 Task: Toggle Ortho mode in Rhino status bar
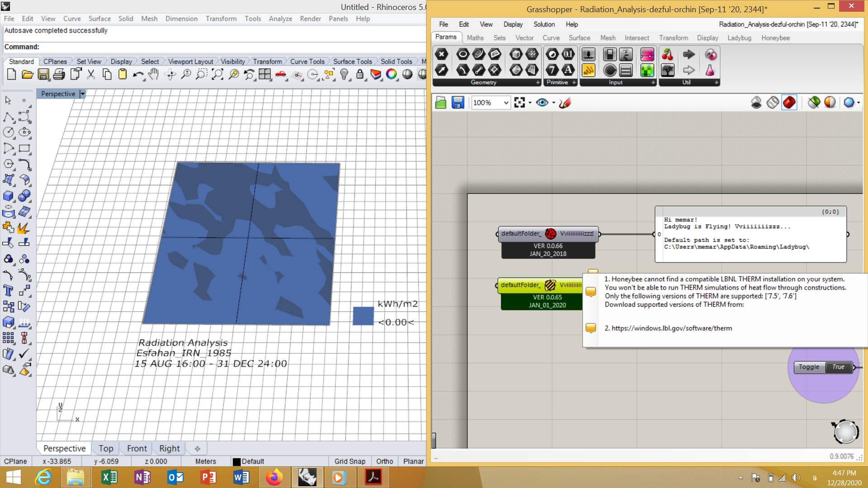click(385, 461)
